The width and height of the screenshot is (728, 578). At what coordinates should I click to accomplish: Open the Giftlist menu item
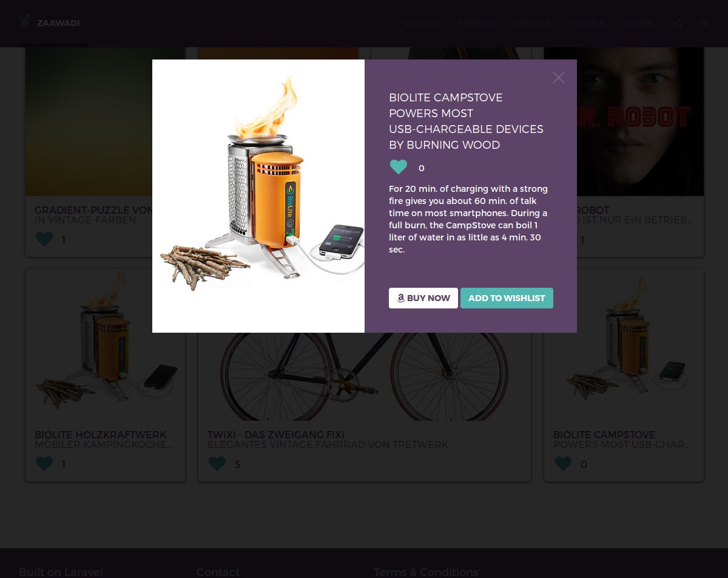coord(421,24)
